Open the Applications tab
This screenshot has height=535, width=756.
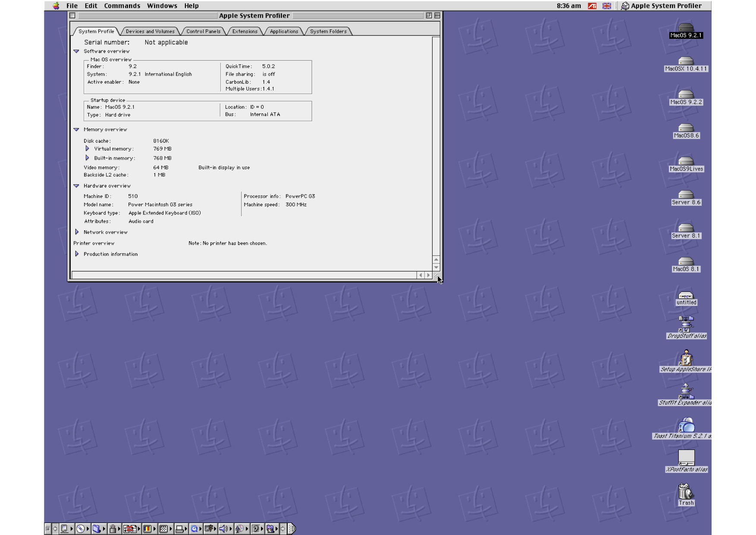click(x=284, y=31)
